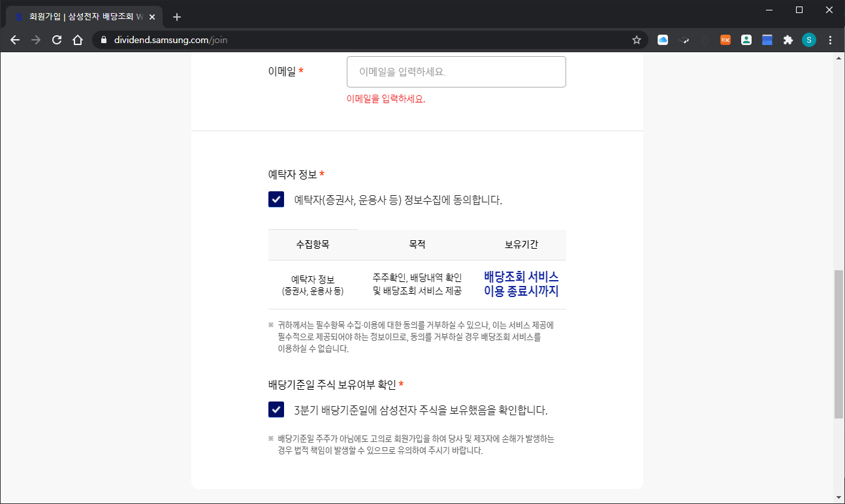Close the 회원가입 browser tab
Screen dimensions: 845x504
pos(152,17)
